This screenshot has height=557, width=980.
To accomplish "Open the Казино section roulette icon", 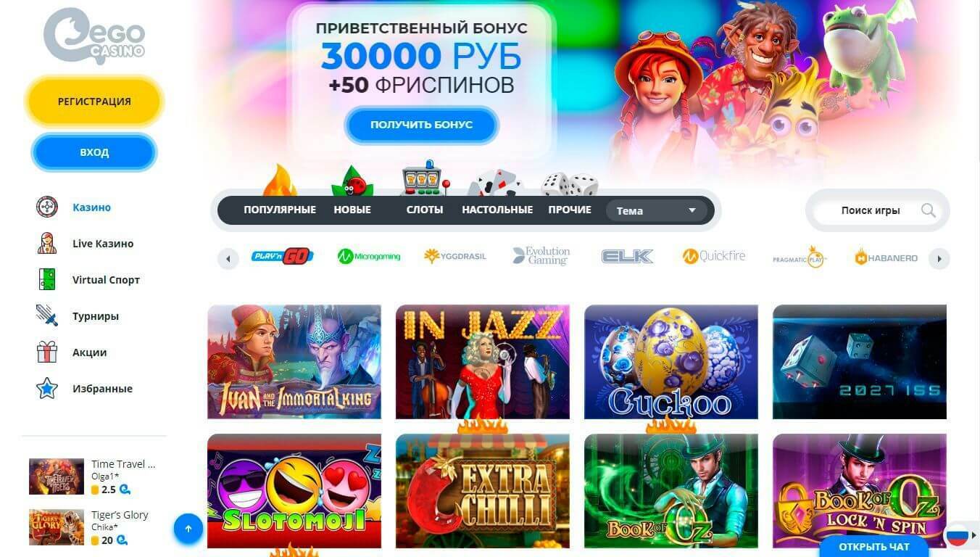I will click(x=47, y=207).
